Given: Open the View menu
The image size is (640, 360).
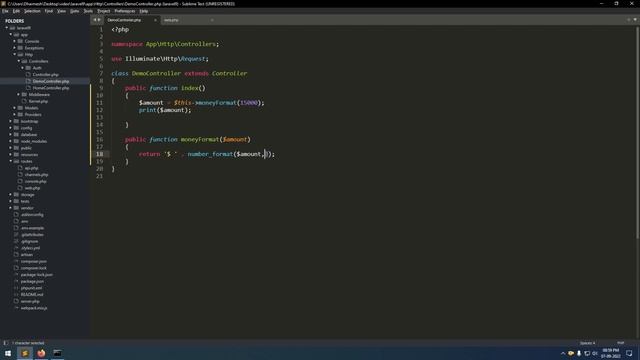Looking at the screenshot, I should click(61, 11).
